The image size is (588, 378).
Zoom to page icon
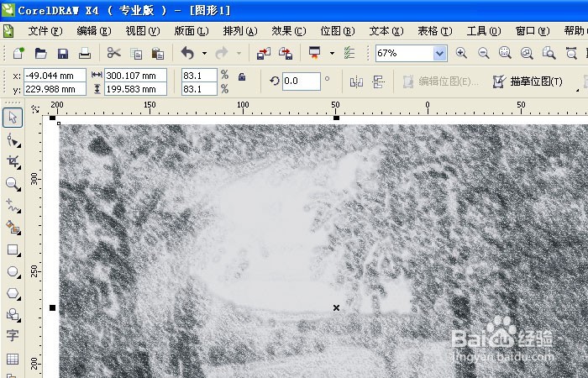click(549, 53)
